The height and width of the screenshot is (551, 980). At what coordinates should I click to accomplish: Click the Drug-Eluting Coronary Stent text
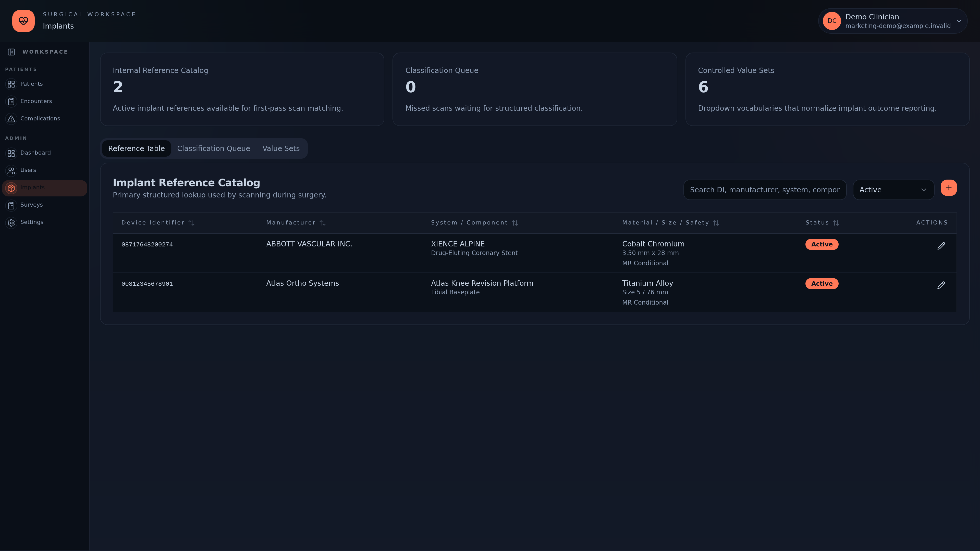(474, 253)
